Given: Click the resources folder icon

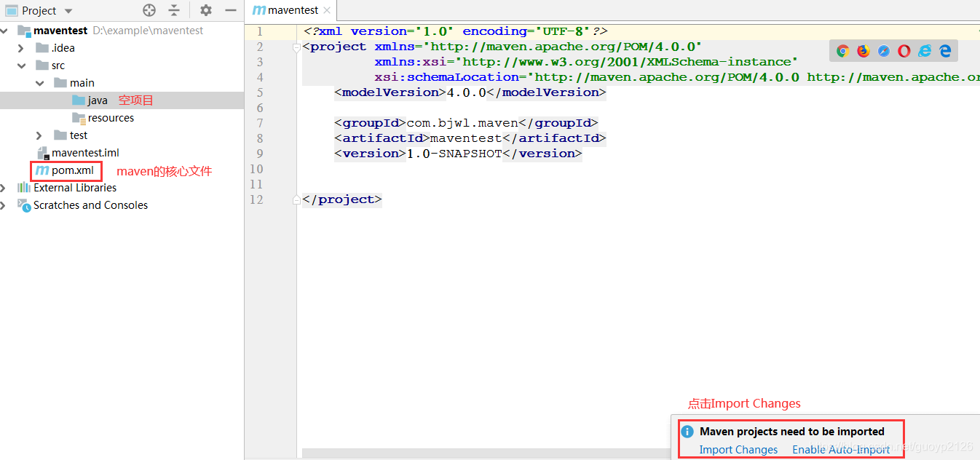Looking at the screenshot, I should (x=79, y=118).
